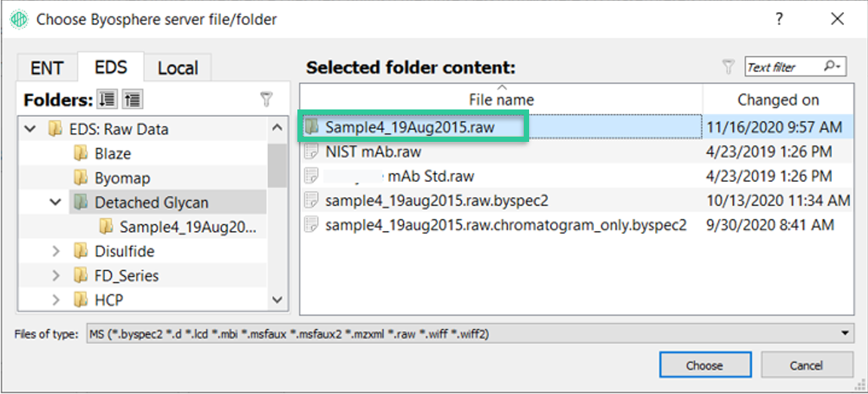
Task: Click the Folders panel filter funnel icon
Action: 267,100
